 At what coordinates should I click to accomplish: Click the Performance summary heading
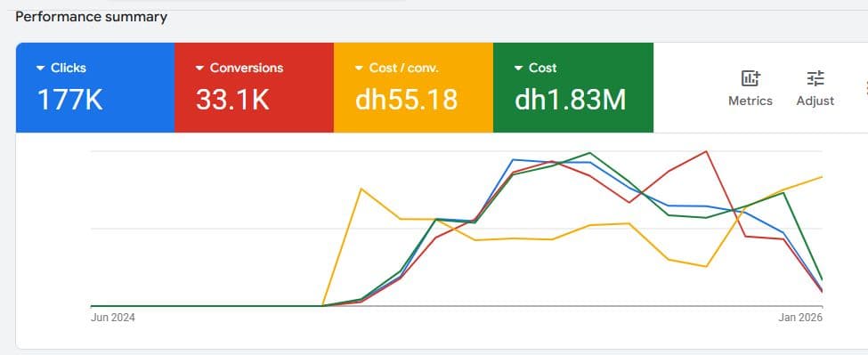(x=92, y=17)
